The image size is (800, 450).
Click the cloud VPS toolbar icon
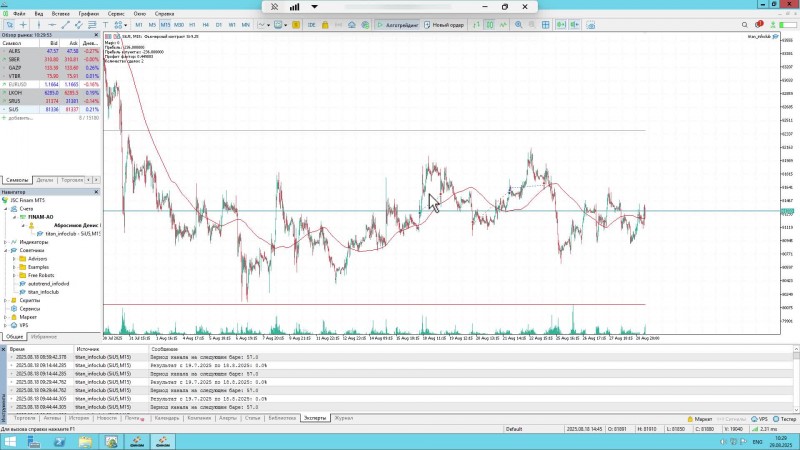click(352, 24)
